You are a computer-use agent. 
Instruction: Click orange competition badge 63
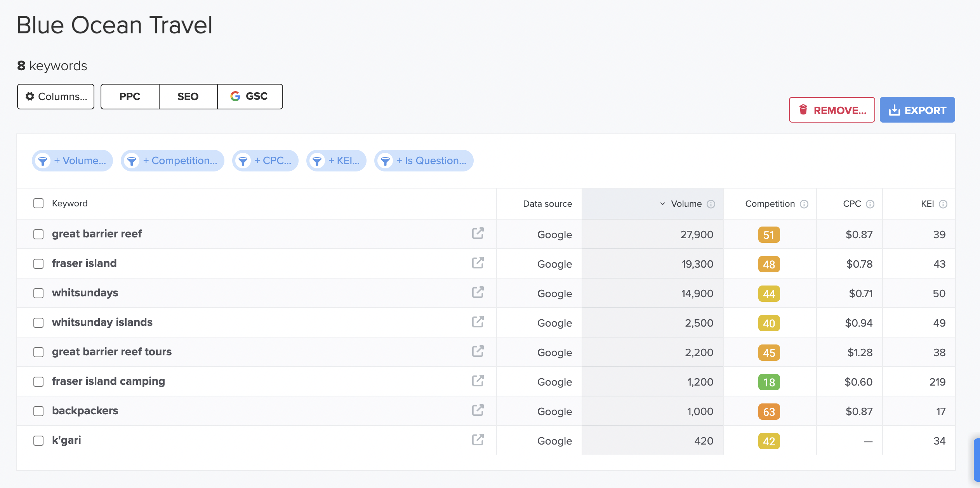769,412
